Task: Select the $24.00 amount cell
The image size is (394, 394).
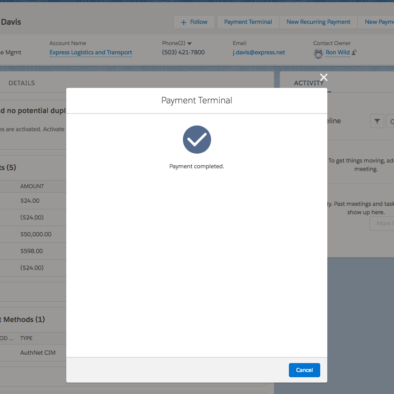Action: (30, 201)
